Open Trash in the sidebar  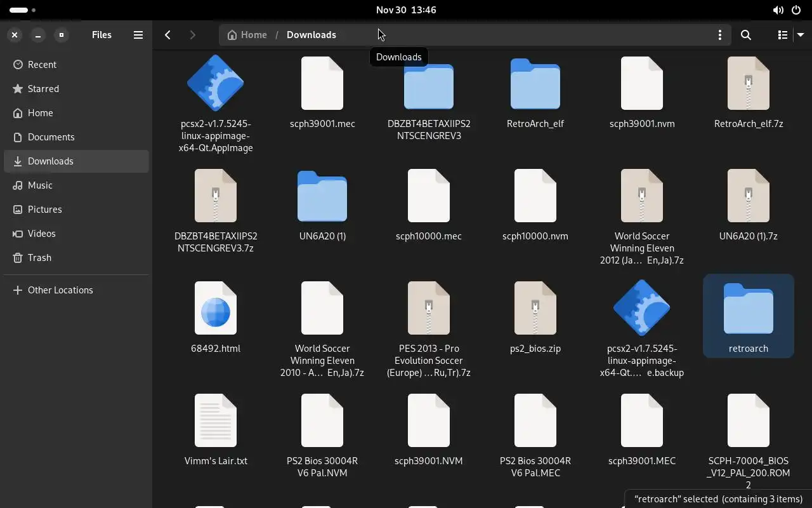tap(76, 258)
